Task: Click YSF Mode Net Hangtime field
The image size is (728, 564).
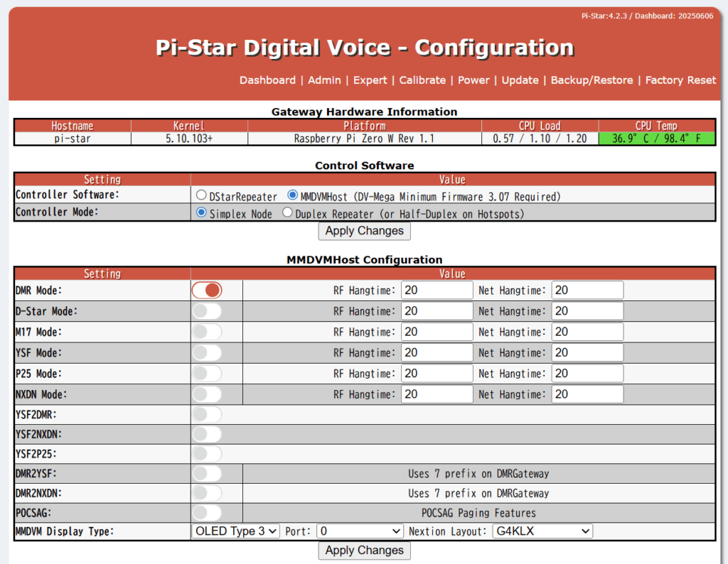Action: [587, 353]
